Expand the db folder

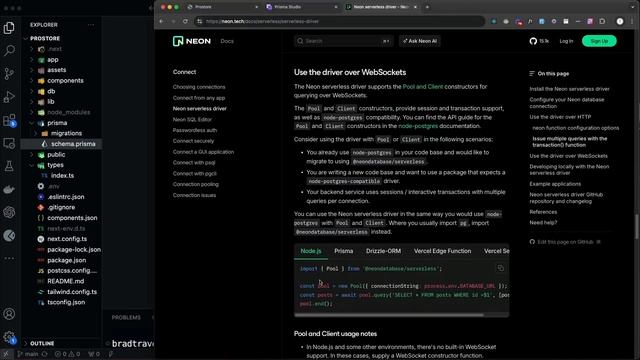(51, 91)
